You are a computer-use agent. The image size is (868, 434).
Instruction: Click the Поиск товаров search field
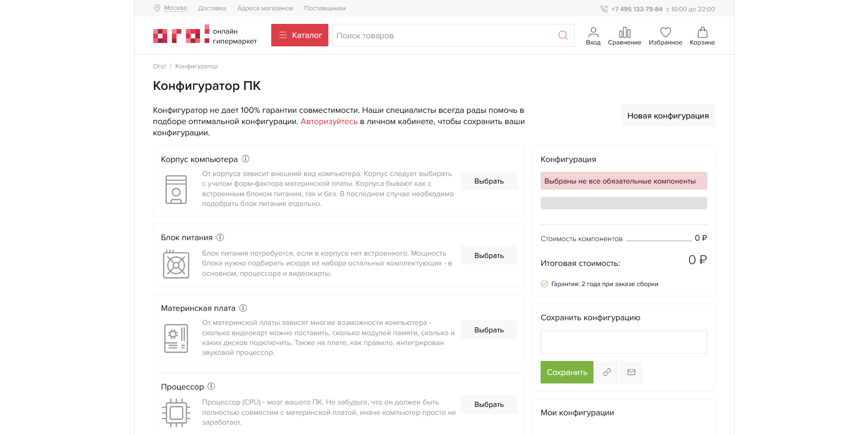(x=443, y=35)
